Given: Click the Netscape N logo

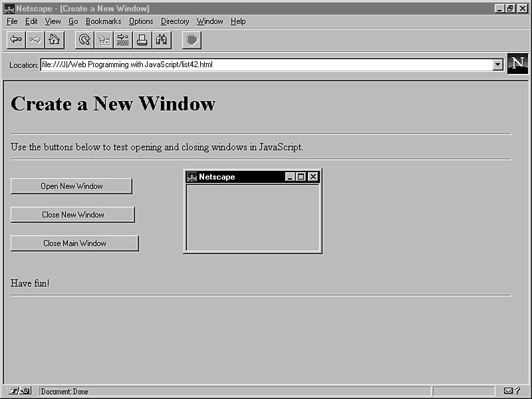Looking at the screenshot, I should pos(518,64).
